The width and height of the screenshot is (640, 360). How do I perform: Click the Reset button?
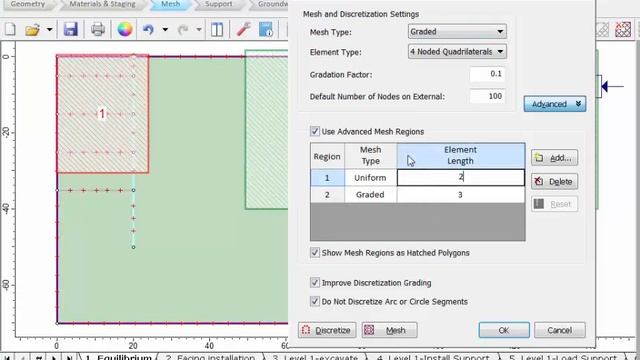tap(554, 204)
